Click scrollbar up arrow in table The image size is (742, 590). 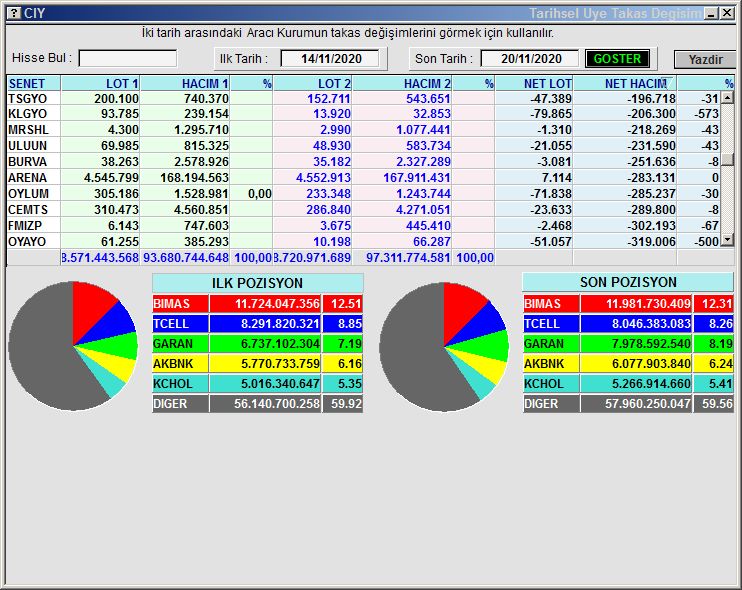click(x=727, y=98)
